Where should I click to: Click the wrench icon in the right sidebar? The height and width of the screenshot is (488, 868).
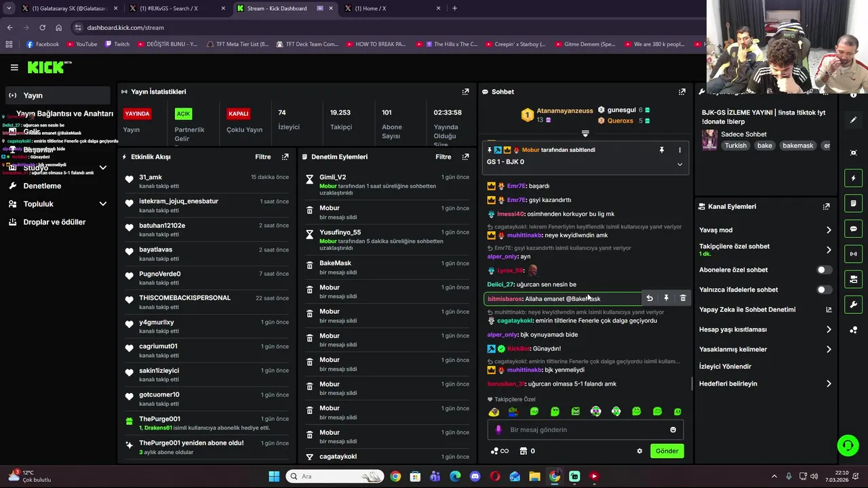(853, 304)
